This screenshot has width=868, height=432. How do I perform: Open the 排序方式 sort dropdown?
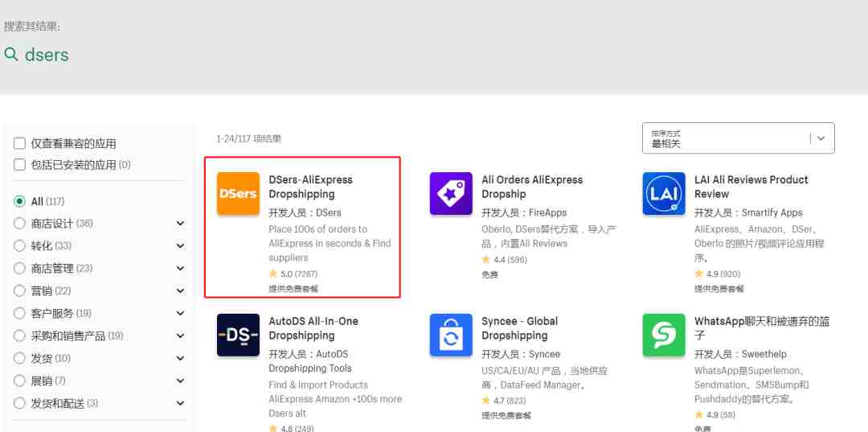pyautogui.click(x=739, y=138)
